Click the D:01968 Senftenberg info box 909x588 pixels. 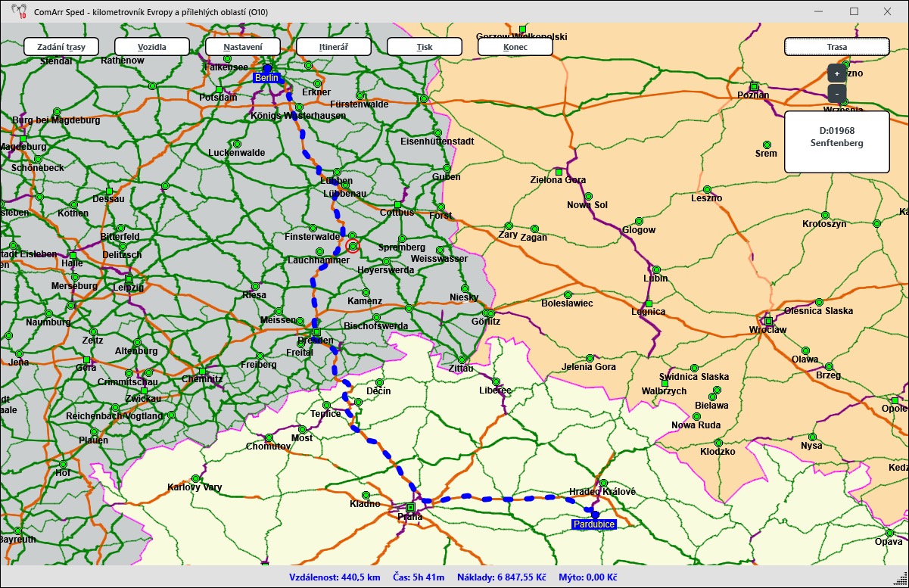click(836, 142)
